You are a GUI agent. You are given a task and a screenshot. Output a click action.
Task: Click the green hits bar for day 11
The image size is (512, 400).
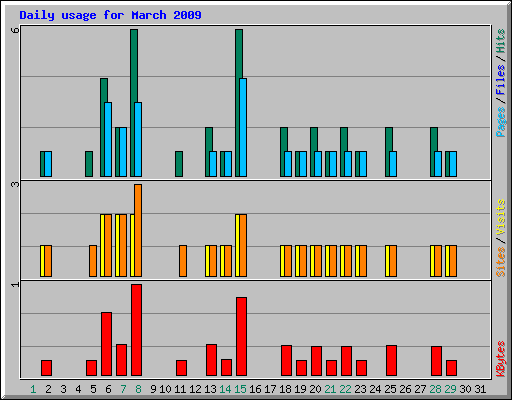tap(179, 164)
